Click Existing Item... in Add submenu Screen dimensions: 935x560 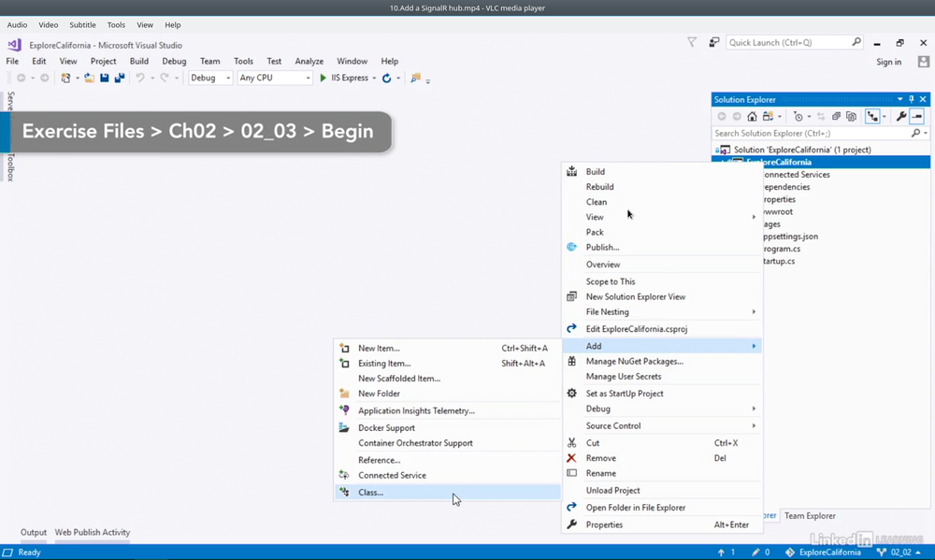coord(447,363)
